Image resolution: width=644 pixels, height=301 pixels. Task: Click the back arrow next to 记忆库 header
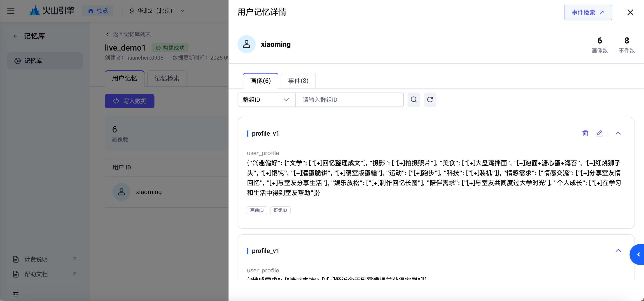(16, 36)
